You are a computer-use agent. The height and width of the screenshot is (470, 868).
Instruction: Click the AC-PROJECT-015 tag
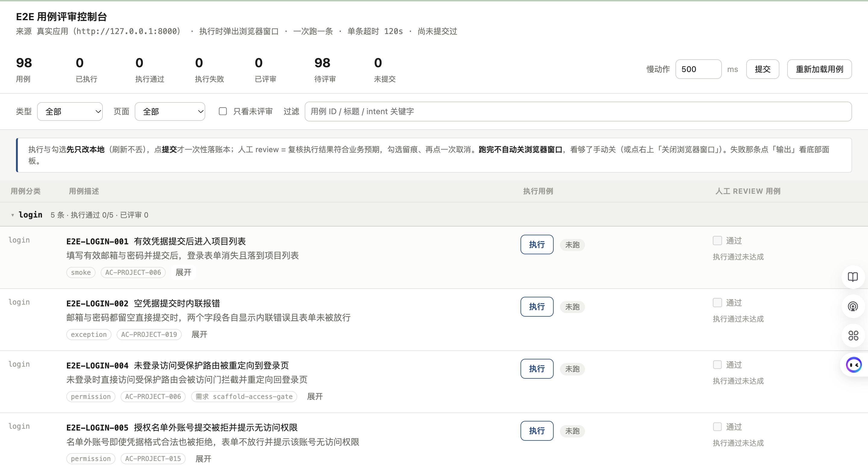[x=153, y=459]
